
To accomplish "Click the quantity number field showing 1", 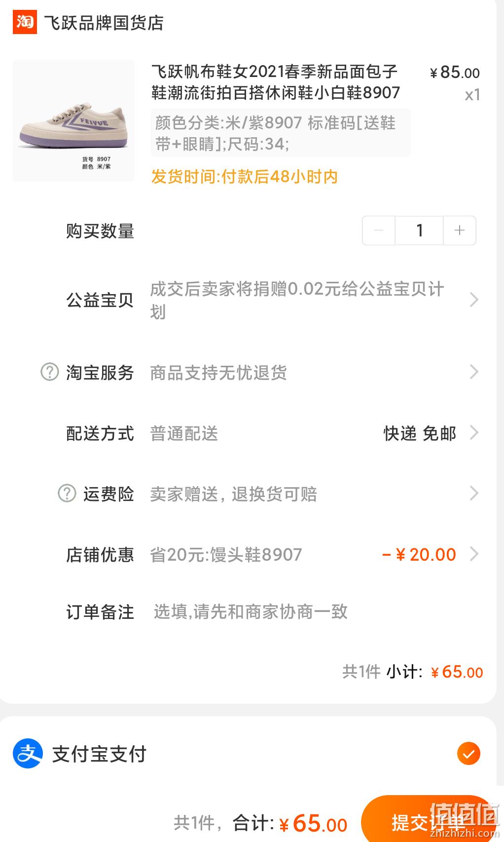I will tap(419, 230).
